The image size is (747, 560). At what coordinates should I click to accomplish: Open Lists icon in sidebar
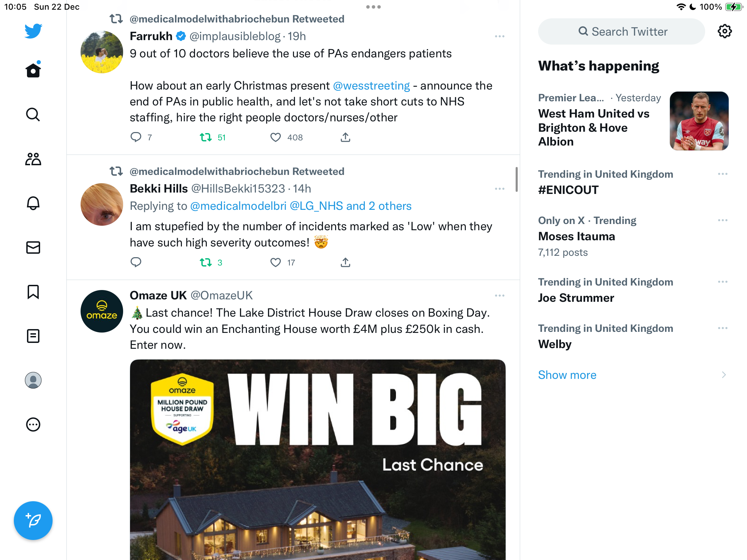tap(33, 336)
